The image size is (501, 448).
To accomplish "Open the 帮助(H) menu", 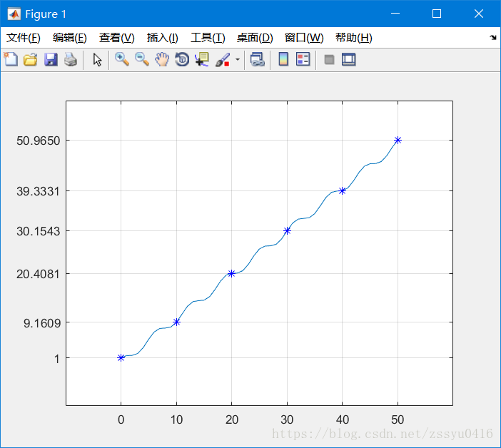I will (354, 38).
